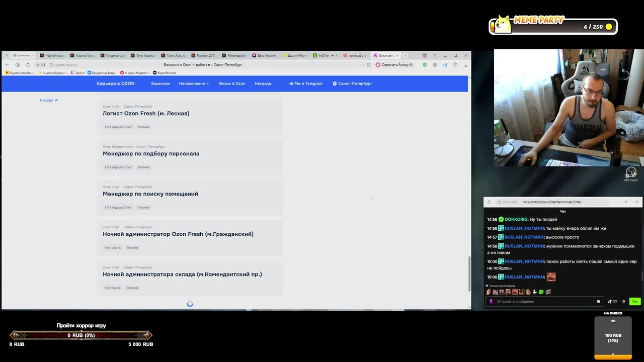Open the downloads arrow icon in browser toolbar
The width and height of the screenshot is (644, 362).
pos(466,65)
